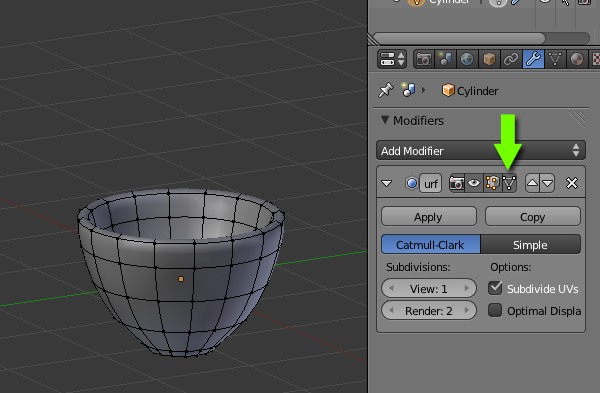The width and height of the screenshot is (600, 393).
Task: Remove the modifier with the X button
Action: (x=572, y=183)
